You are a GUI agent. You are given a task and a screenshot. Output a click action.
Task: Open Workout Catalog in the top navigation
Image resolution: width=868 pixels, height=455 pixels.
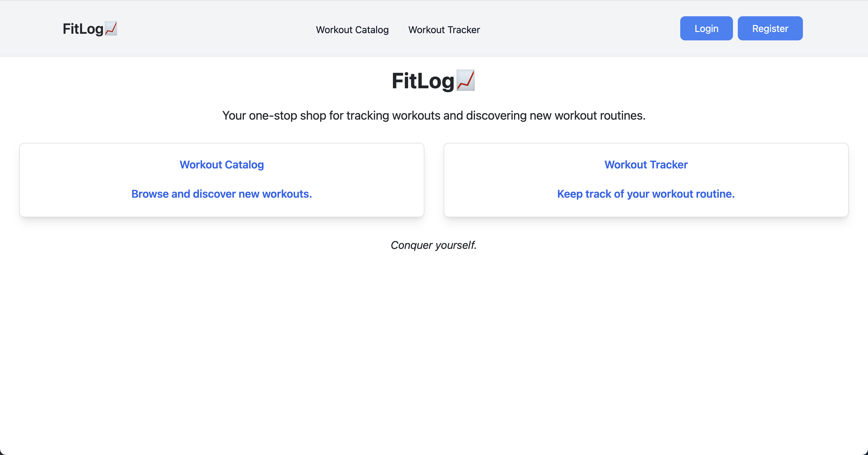[352, 30]
